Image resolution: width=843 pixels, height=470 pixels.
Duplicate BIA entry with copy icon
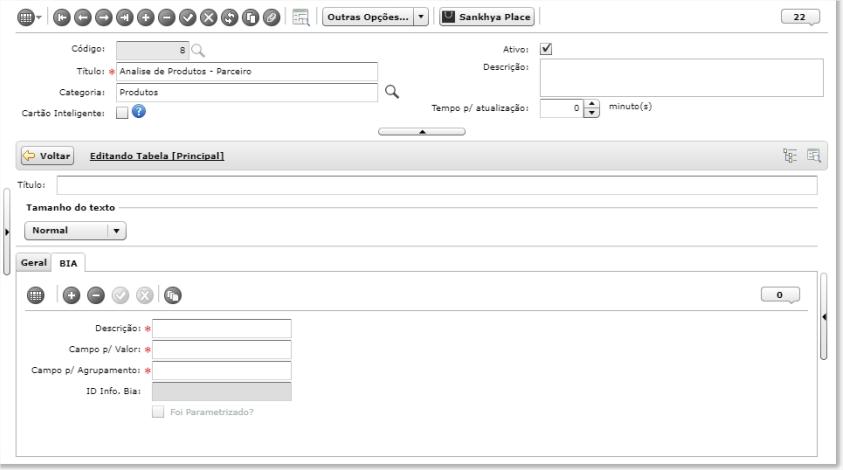[173, 295]
